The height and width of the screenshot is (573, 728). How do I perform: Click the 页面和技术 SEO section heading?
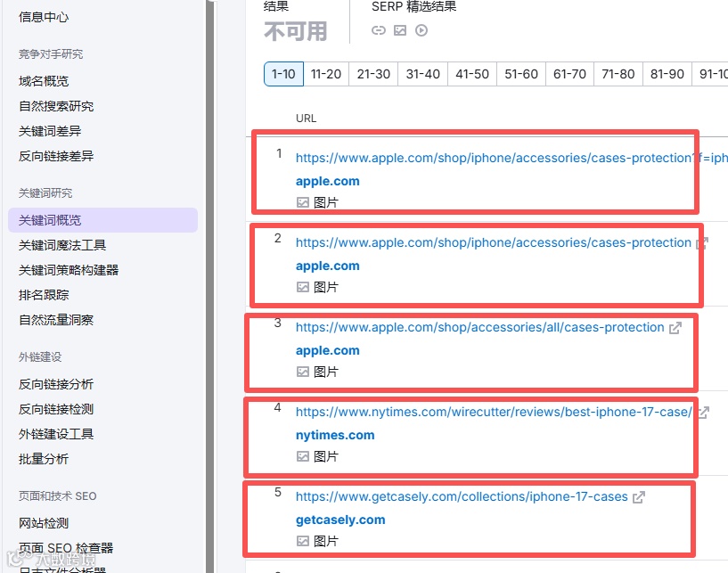tap(58, 496)
